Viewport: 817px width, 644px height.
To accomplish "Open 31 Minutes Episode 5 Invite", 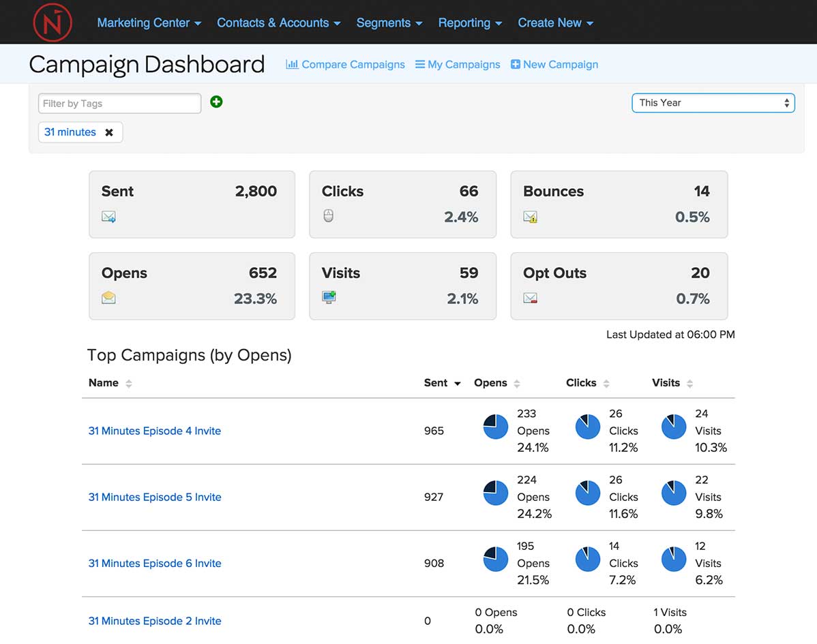I will pos(155,497).
